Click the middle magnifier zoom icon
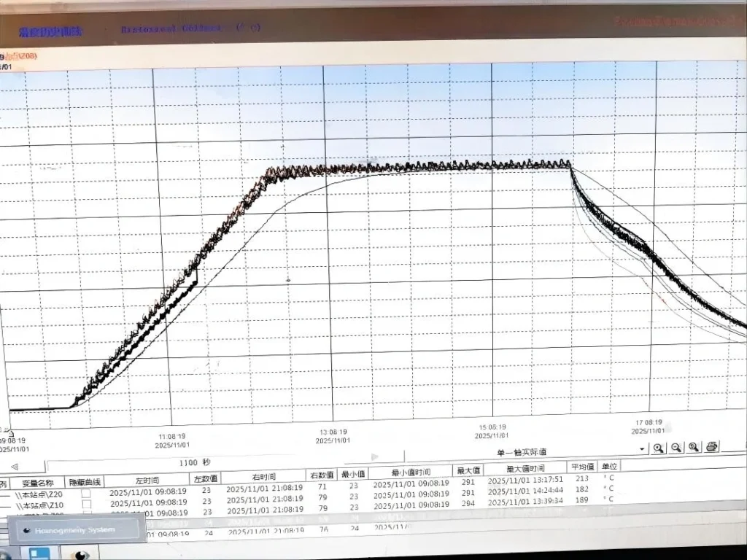 (676, 448)
